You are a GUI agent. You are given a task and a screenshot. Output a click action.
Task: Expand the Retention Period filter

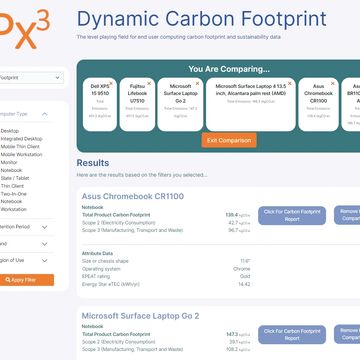[44, 227]
